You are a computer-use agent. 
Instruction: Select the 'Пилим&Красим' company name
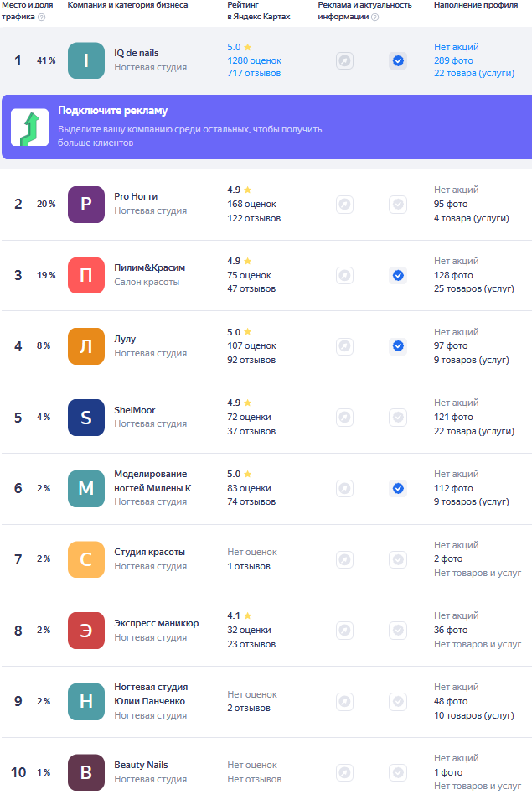point(150,267)
